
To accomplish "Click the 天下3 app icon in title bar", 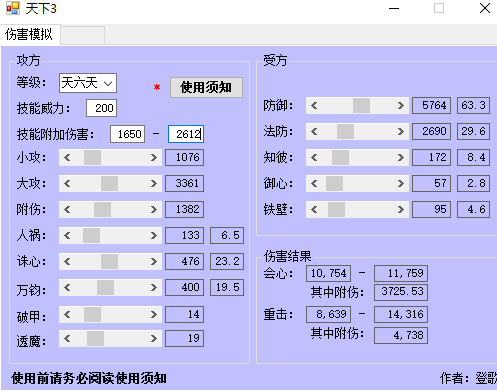I will [13, 9].
